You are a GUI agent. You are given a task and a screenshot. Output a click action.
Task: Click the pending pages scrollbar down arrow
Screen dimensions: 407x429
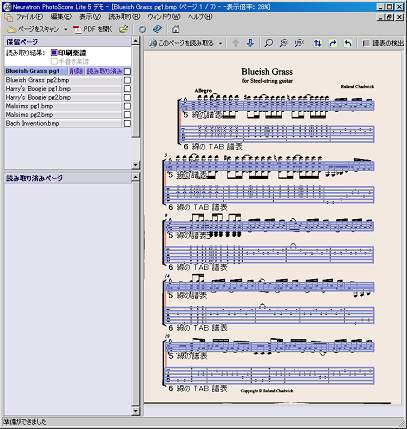tap(135, 165)
